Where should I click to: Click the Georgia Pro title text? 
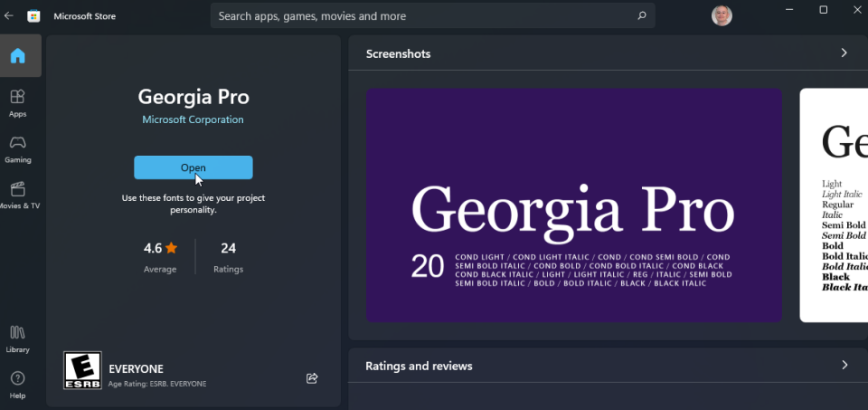(193, 97)
